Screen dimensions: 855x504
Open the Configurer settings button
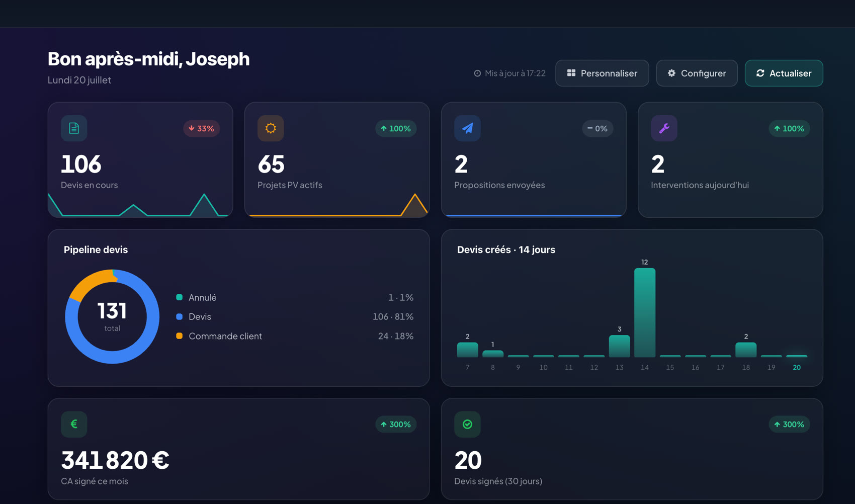click(x=697, y=73)
